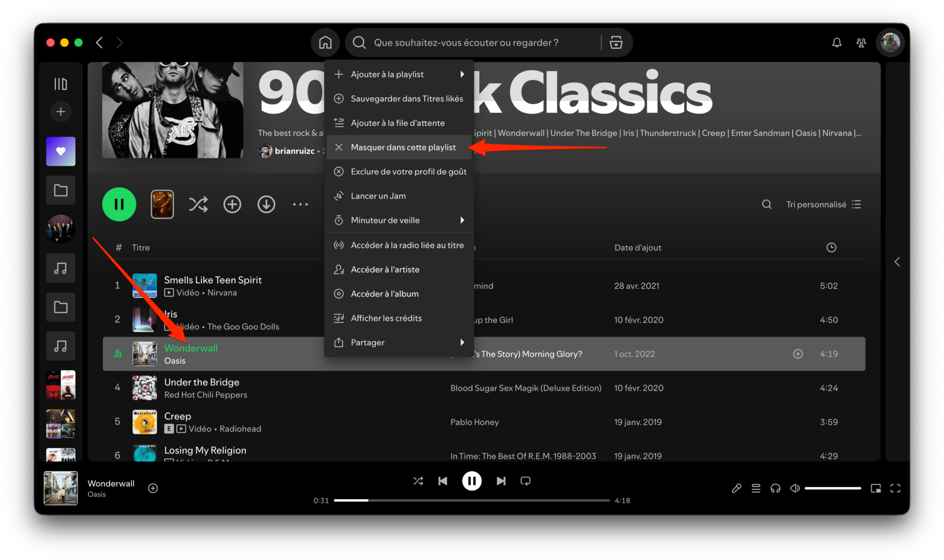The width and height of the screenshot is (944, 560).
Task: Open the Liked Songs heart tile
Action: tap(60, 151)
